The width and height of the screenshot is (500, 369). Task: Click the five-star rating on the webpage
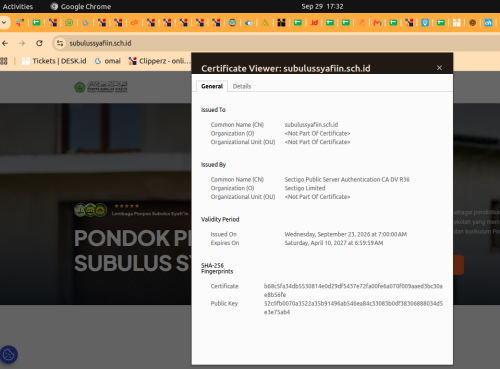(127, 206)
